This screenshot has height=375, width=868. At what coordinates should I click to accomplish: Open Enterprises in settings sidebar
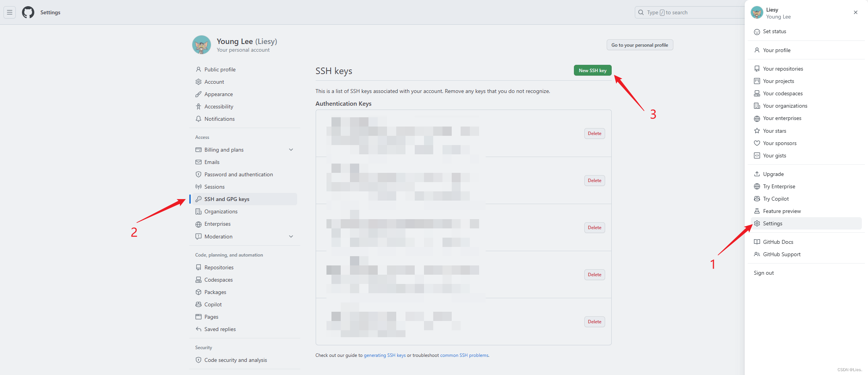pos(244,224)
